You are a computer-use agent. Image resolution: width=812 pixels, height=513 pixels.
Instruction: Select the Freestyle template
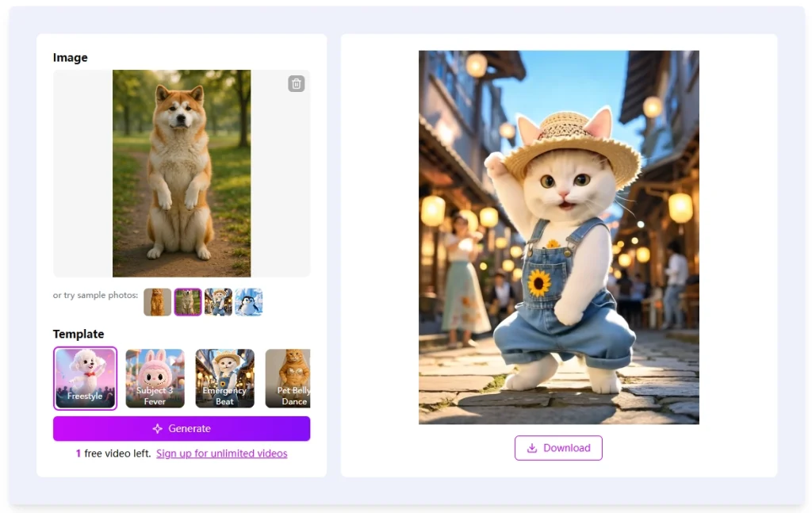[x=85, y=378]
